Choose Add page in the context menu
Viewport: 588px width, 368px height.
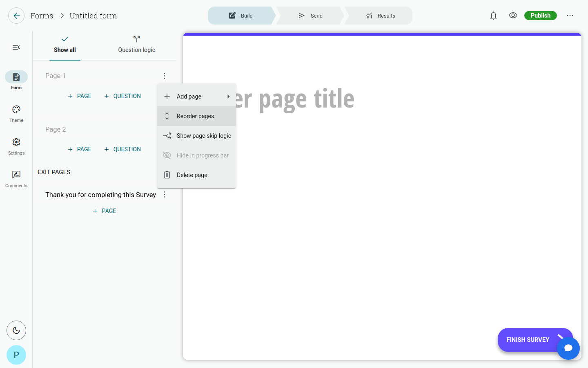[196, 96]
